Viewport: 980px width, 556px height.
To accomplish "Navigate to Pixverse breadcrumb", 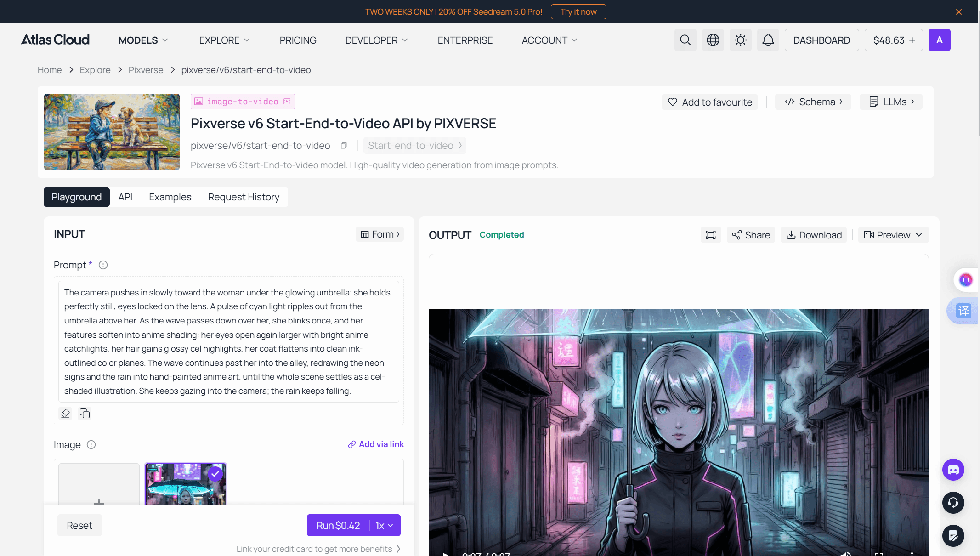I will (x=146, y=70).
